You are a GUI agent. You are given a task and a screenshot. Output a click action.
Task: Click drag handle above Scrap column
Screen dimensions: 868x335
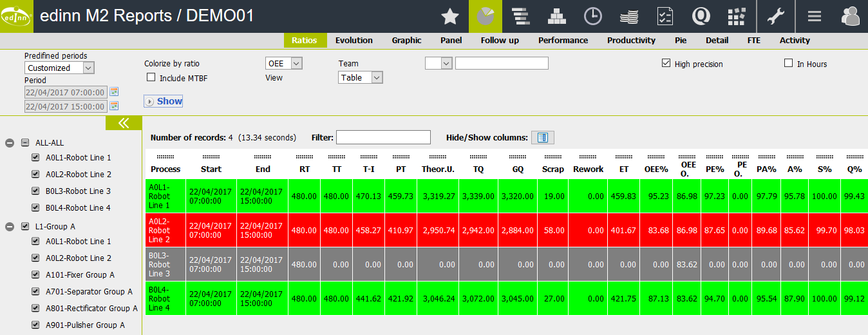click(552, 157)
